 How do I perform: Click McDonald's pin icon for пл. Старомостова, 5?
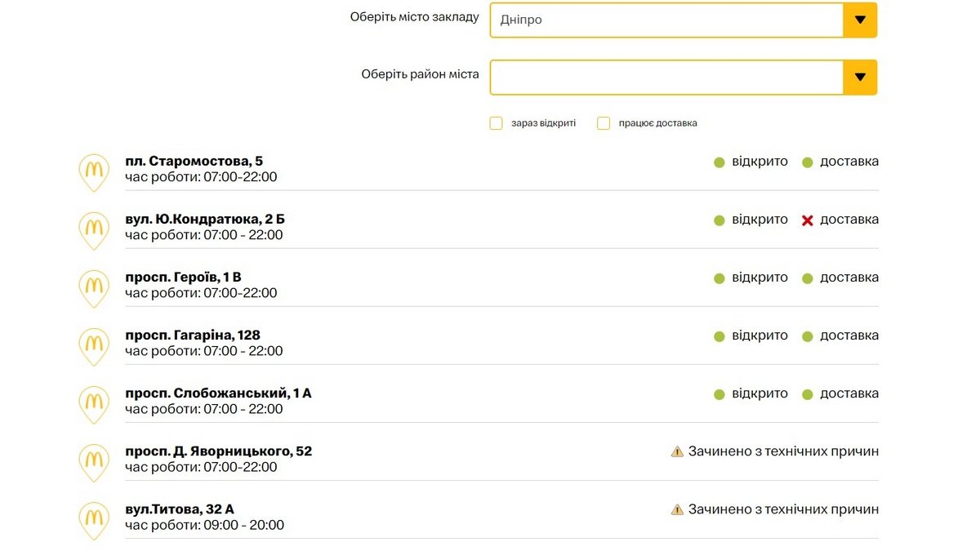click(94, 172)
